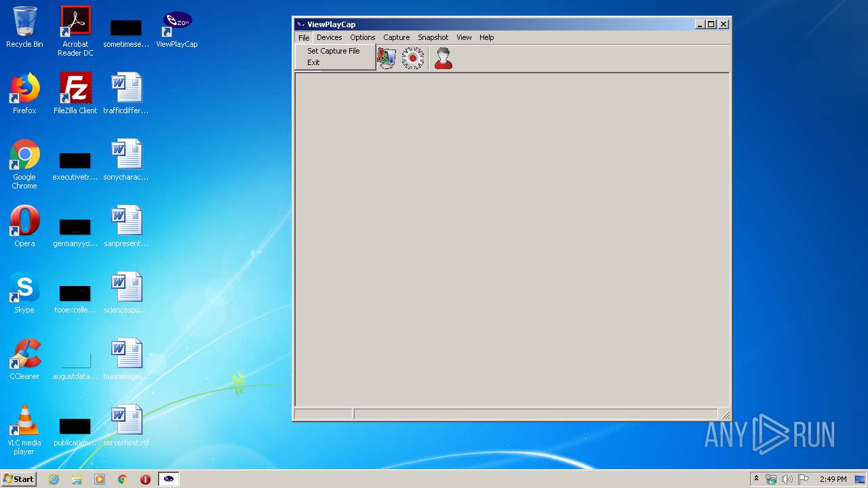Click the Show Desktop tray button
Image resolution: width=868 pixels, height=488 pixels.
click(x=861, y=479)
